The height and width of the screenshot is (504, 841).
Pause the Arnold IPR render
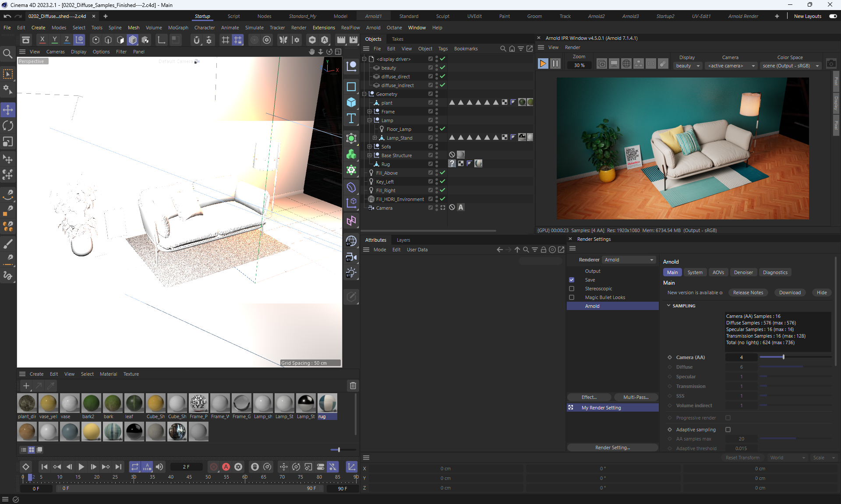click(555, 63)
